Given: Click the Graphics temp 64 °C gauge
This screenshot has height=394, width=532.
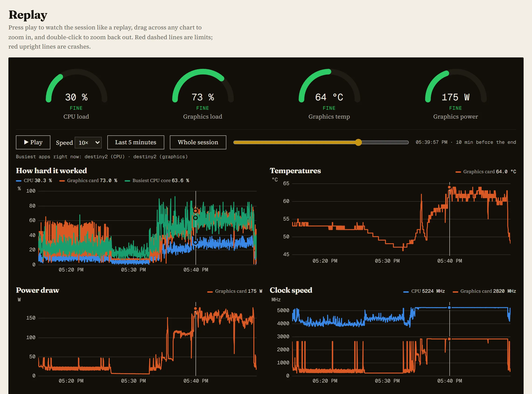Looking at the screenshot, I should pyautogui.click(x=329, y=94).
